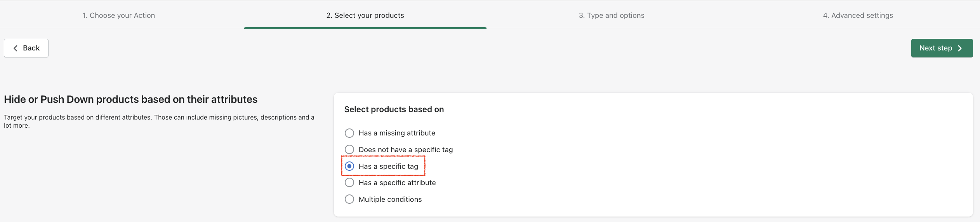Open the 'Select your products' step tab
This screenshot has width=980, height=222.
tap(365, 16)
